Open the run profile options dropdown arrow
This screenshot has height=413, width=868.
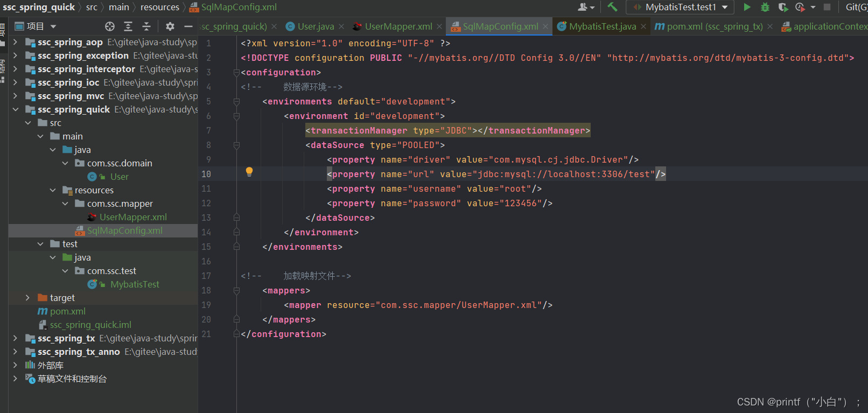coord(813,7)
